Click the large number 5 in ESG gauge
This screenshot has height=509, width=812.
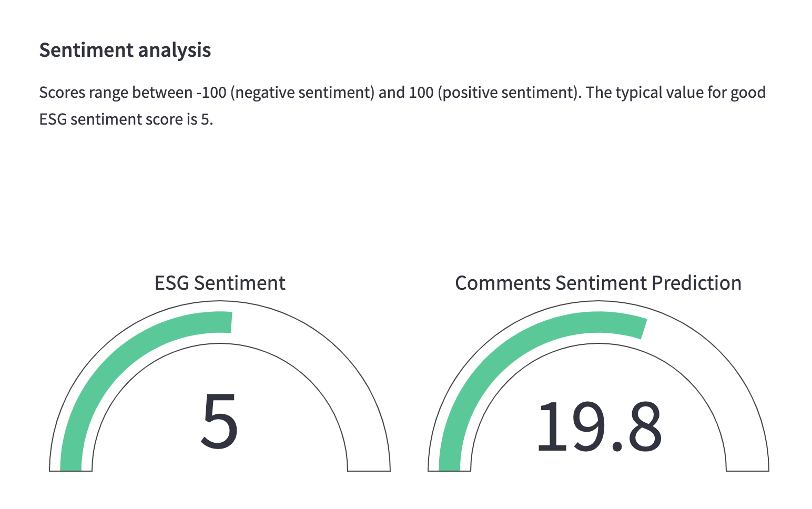click(x=220, y=422)
